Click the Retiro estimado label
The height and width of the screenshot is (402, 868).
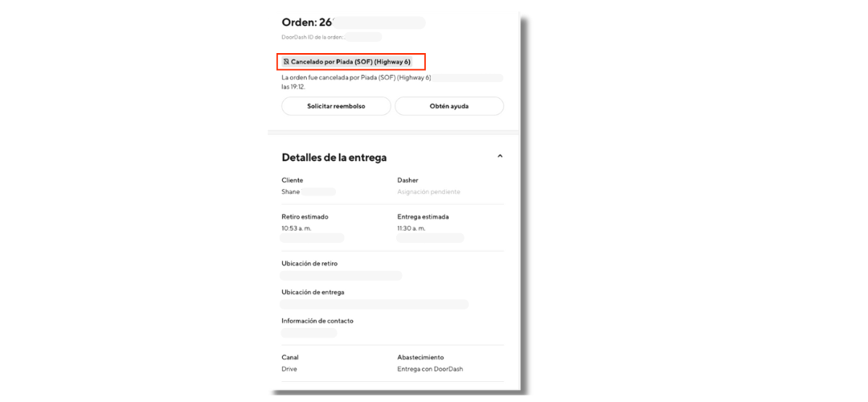coord(305,216)
